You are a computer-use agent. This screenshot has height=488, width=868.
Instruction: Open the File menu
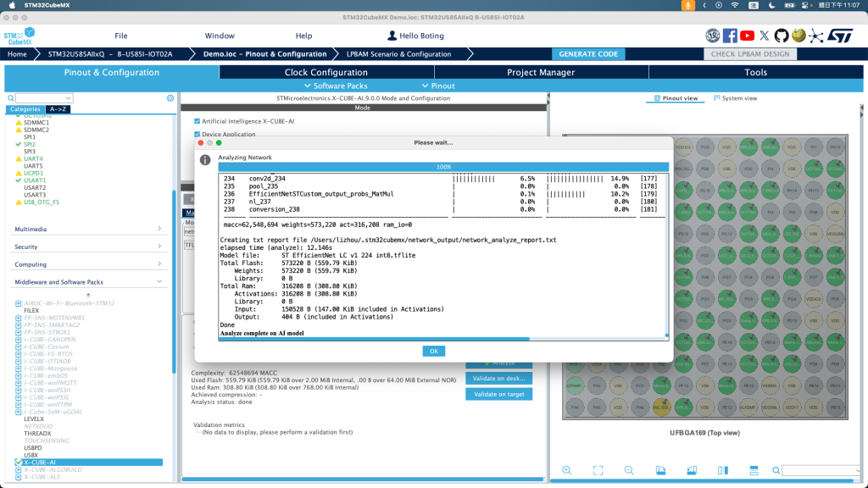tap(120, 36)
